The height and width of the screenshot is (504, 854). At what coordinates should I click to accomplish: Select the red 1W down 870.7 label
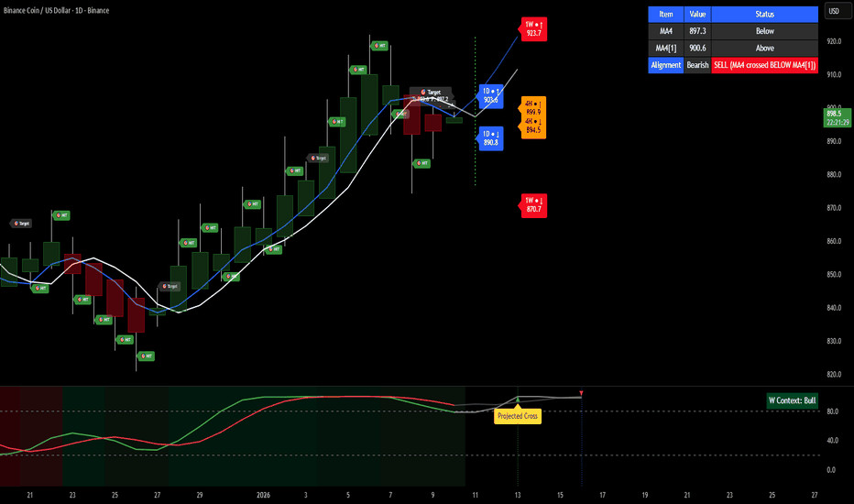(x=533, y=204)
